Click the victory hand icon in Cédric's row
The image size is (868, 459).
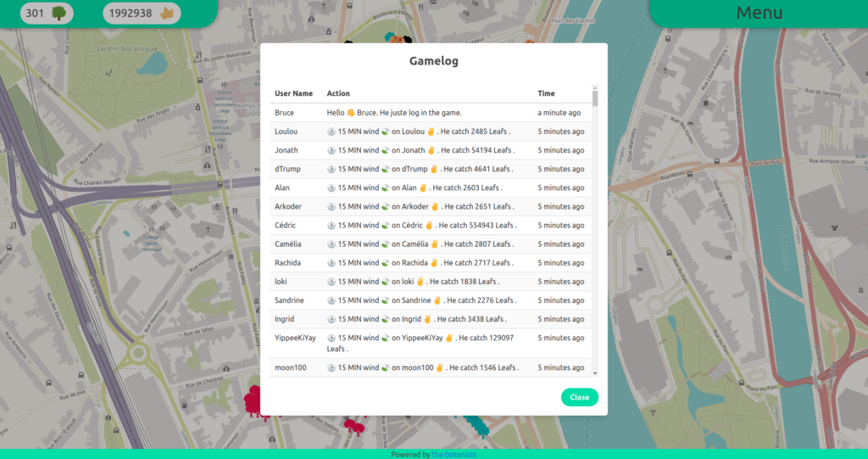[428, 225]
